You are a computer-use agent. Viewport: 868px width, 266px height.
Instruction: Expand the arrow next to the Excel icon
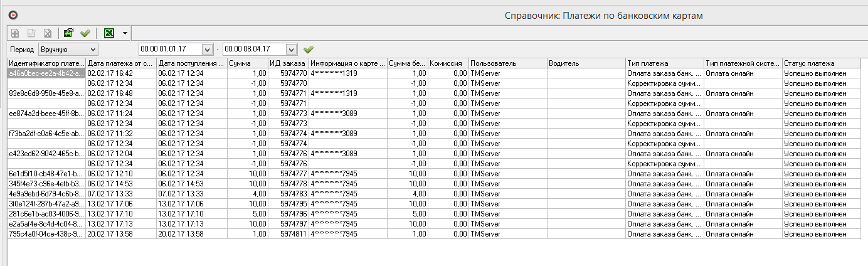tap(125, 33)
